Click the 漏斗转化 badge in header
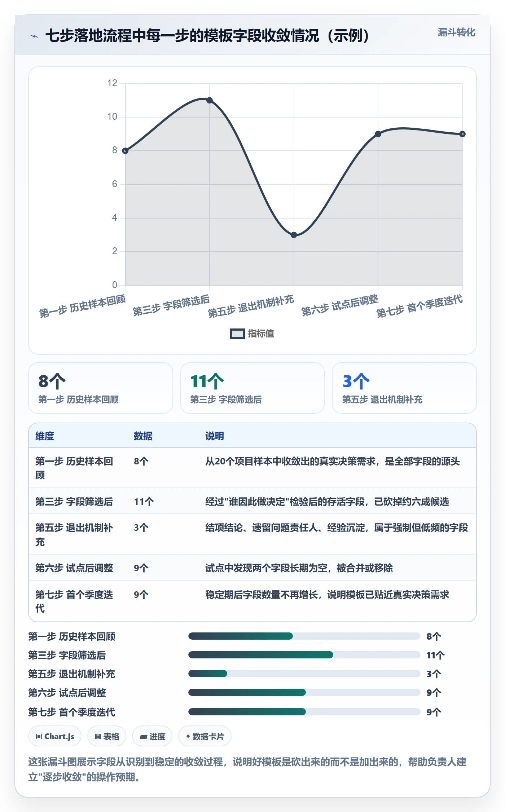This screenshot has height=812, width=505. click(456, 32)
